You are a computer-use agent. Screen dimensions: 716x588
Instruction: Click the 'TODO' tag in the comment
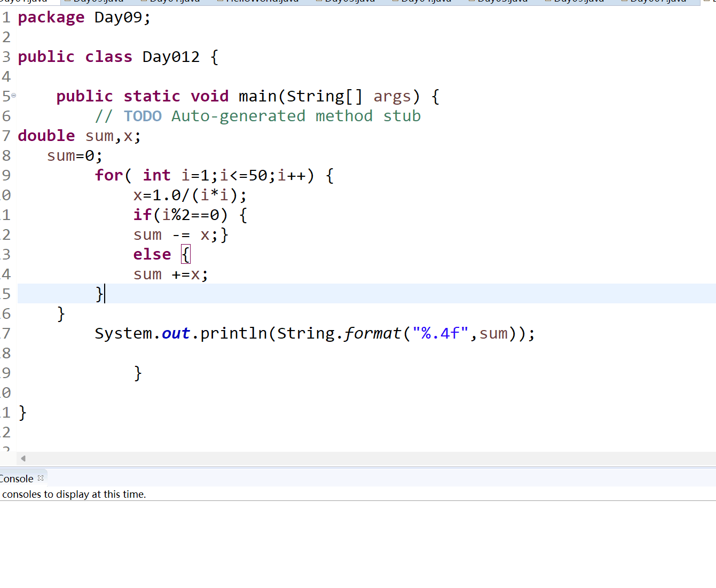(x=143, y=116)
